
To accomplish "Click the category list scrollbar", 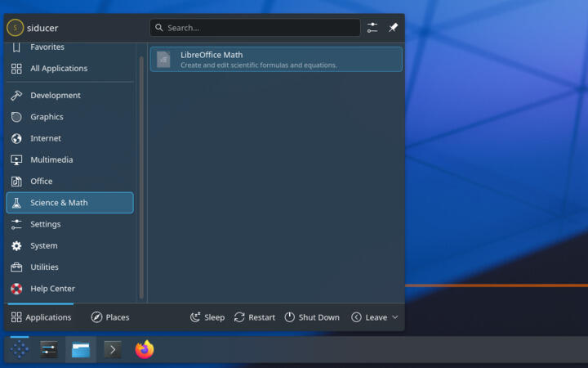I will (141, 177).
